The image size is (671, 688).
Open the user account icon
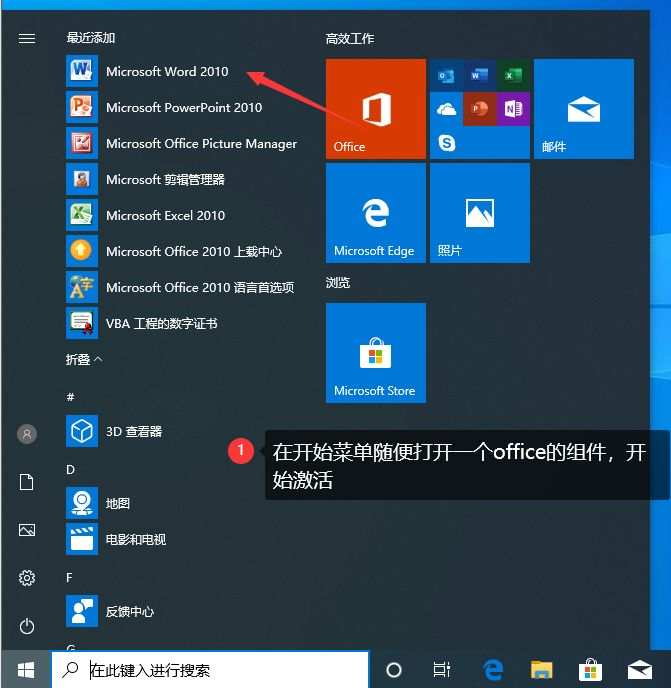27,434
